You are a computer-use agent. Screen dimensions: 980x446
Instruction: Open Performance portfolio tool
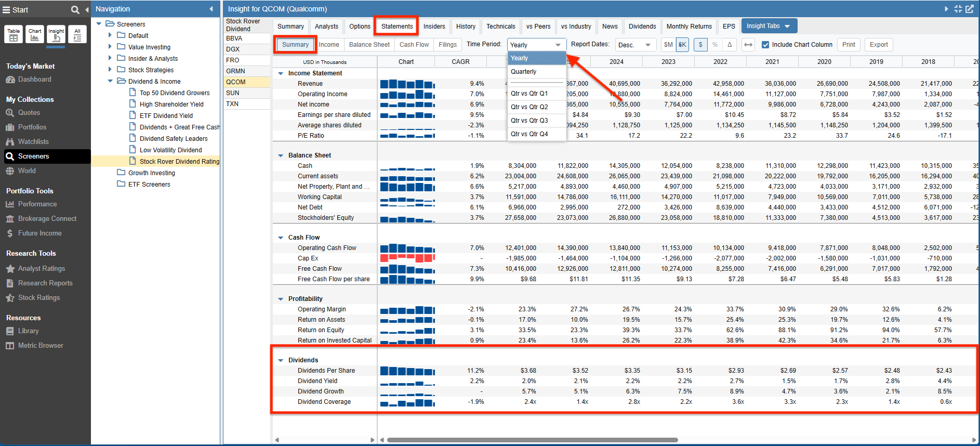point(37,204)
